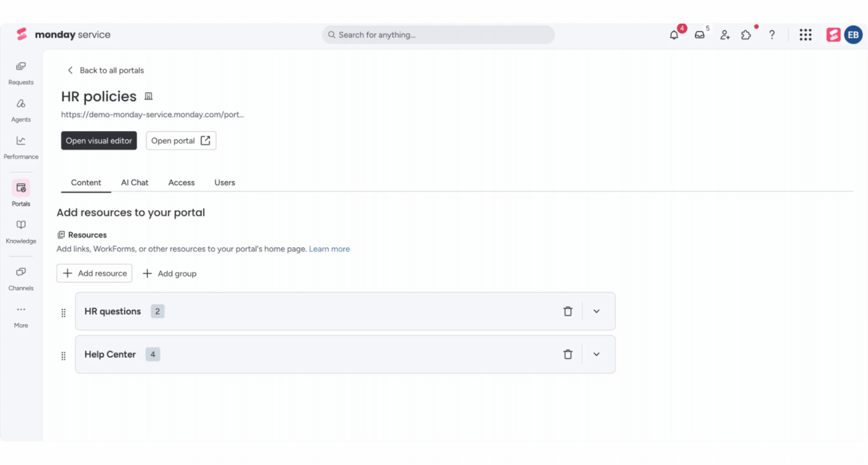
Task: Follow the Learn more link
Action: point(329,249)
